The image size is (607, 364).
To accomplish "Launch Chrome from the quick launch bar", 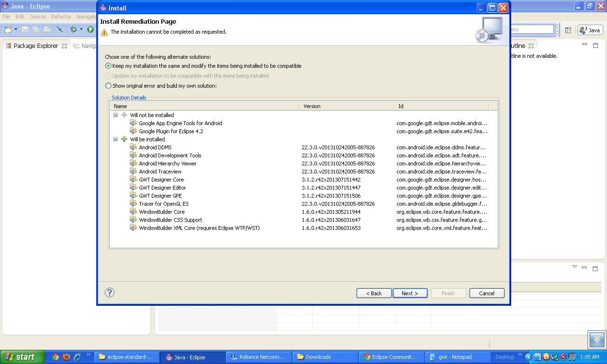I will (55, 357).
